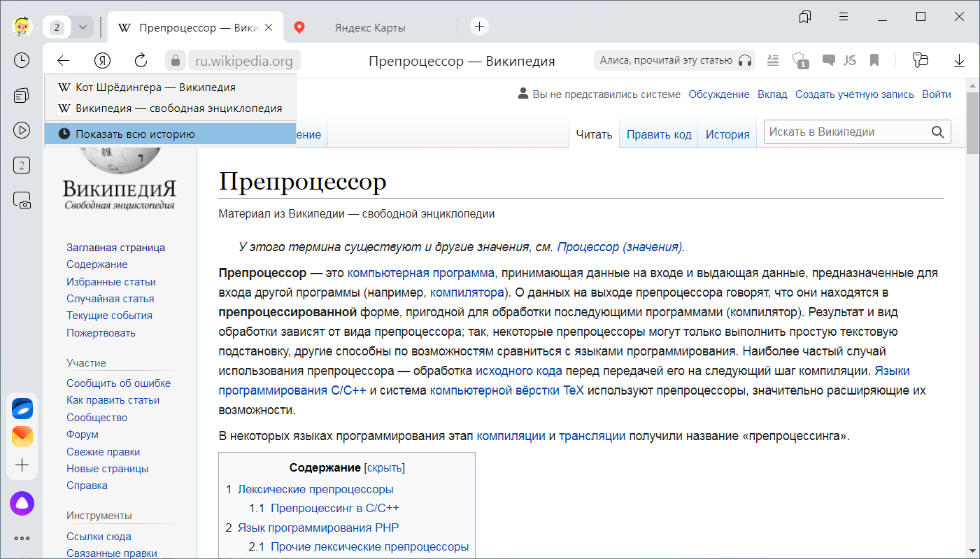
Task: Open the исходного кода link
Action: [x=519, y=371]
